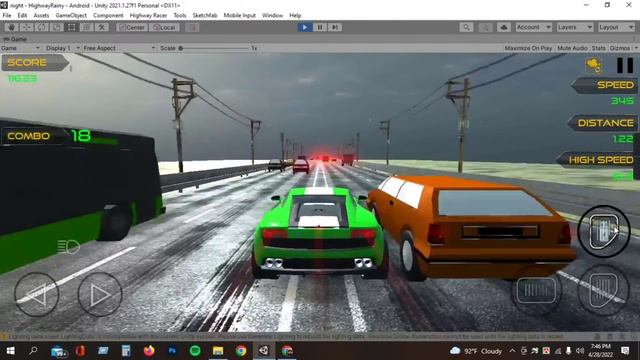Open the Account dropdown
Image resolution: width=640 pixels, height=360 pixels.
(x=533, y=27)
